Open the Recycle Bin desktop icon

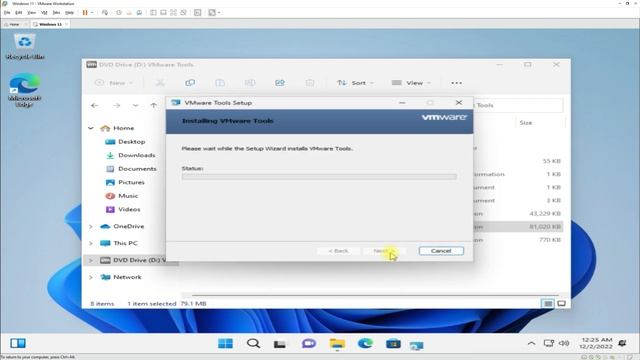[x=25, y=47]
